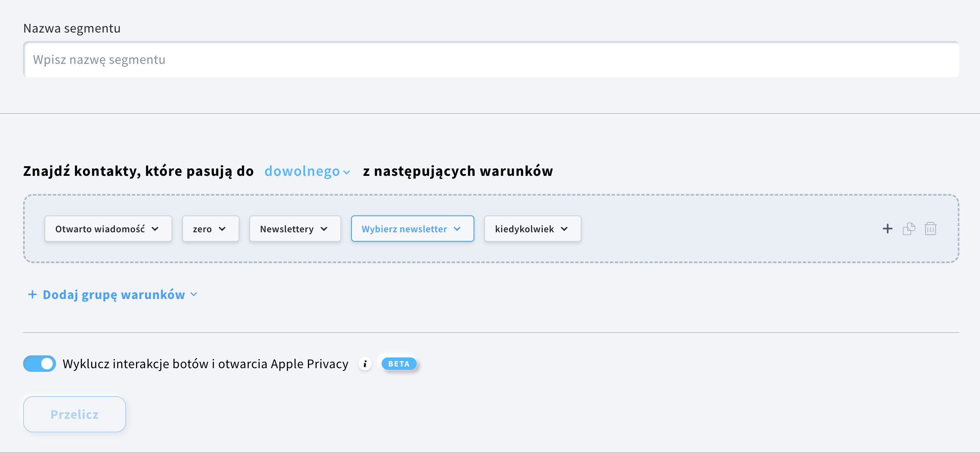Delete the condition using the trash icon
The image size is (980, 453).
[931, 229]
